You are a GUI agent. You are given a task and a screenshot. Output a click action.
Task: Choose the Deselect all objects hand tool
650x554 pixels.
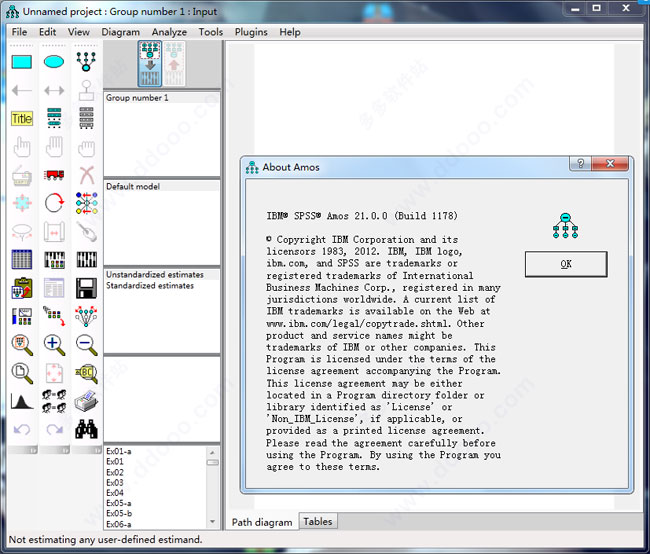86,147
